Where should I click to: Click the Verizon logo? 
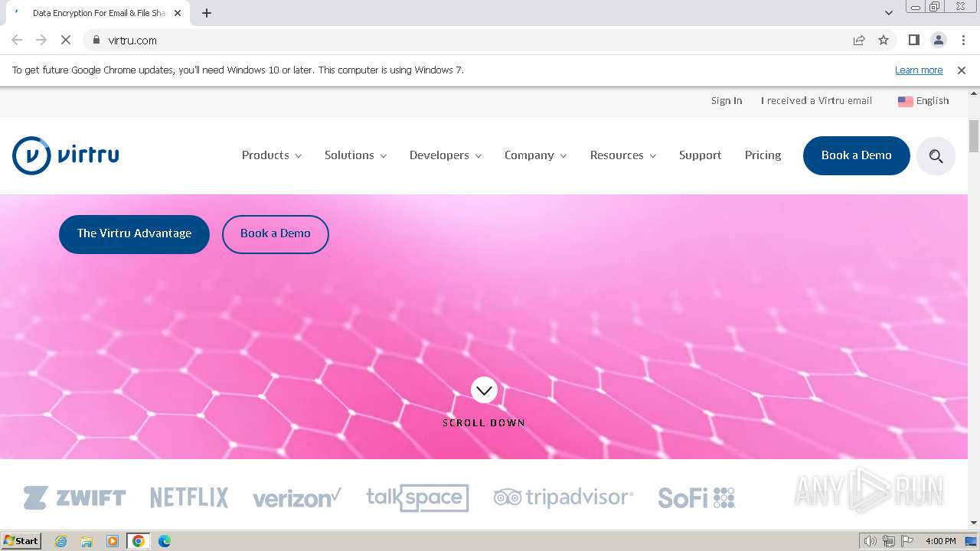(297, 498)
